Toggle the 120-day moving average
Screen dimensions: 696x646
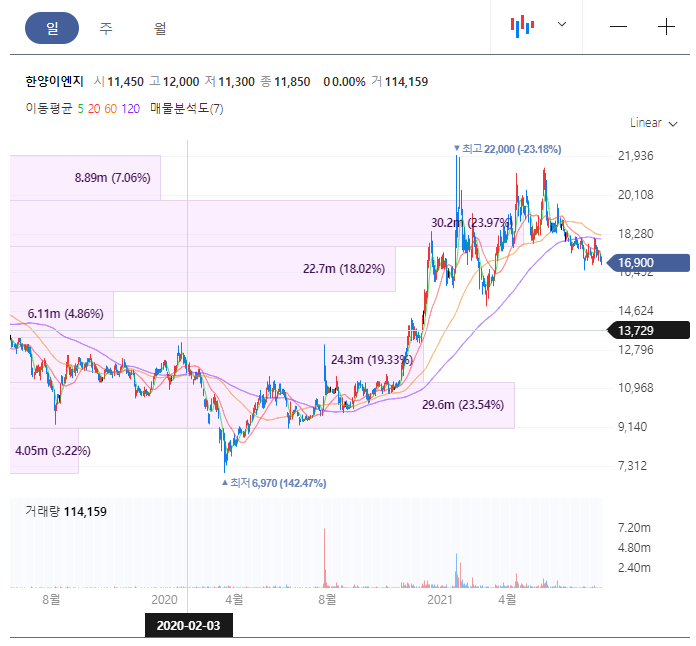(x=130, y=109)
